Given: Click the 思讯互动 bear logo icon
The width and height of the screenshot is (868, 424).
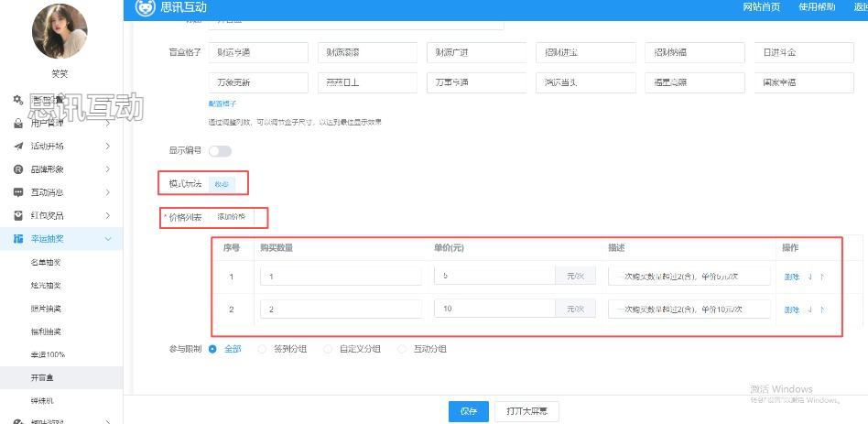Looking at the screenshot, I should pyautogui.click(x=145, y=8).
